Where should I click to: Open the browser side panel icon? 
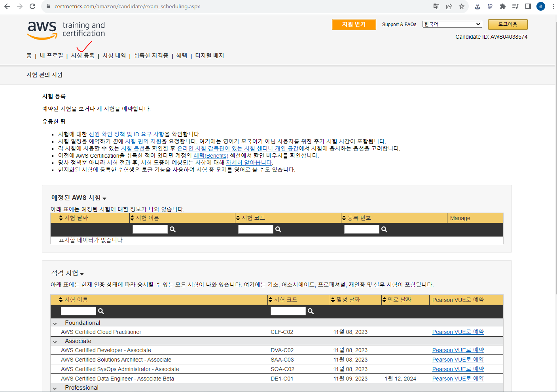click(528, 6)
